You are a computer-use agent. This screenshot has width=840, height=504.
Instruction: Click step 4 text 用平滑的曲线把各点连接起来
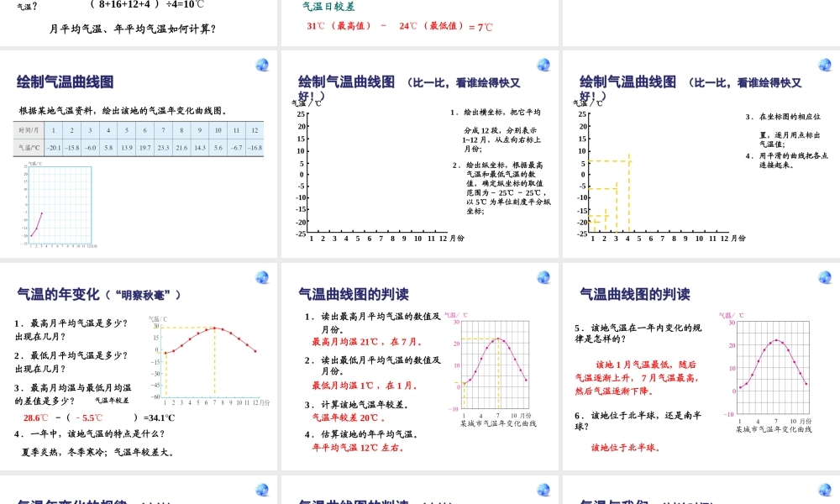coord(786,160)
